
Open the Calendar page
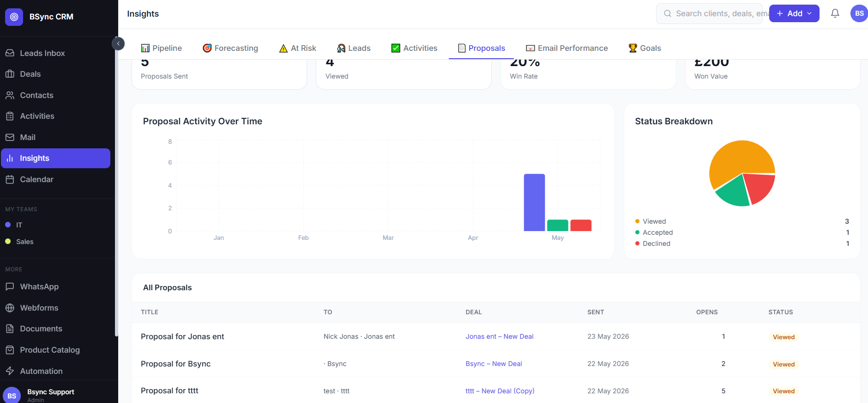click(x=55, y=179)
